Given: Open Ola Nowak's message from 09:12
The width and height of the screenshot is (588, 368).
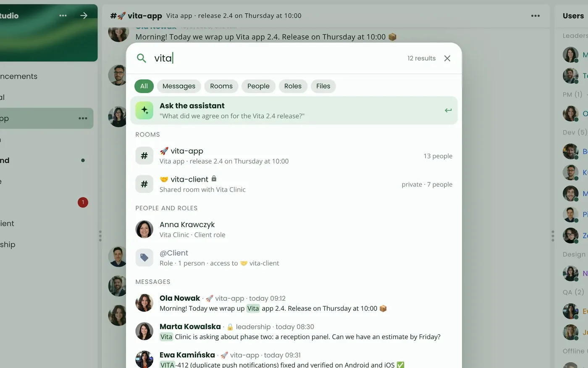Looking at the screenshot, I should (294, 303).
